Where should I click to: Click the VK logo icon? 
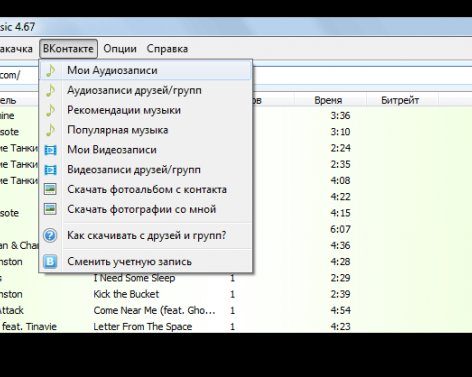[x=50, y=262]
